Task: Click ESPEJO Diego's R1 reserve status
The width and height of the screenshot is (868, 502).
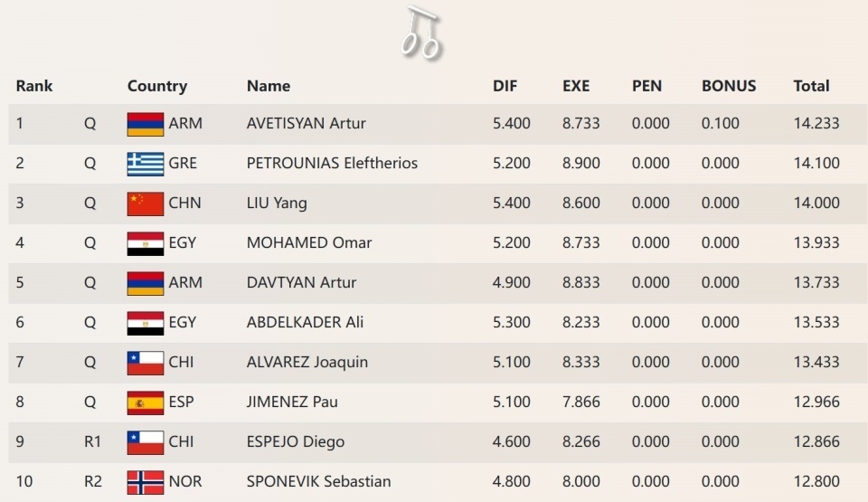Action: click(x=93, y=442)
